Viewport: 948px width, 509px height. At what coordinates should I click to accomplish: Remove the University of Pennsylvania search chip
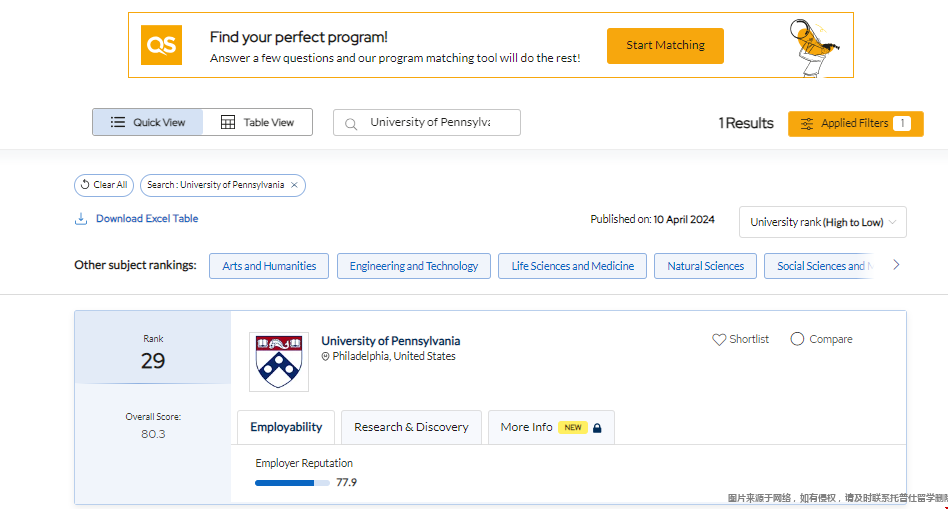294,185
